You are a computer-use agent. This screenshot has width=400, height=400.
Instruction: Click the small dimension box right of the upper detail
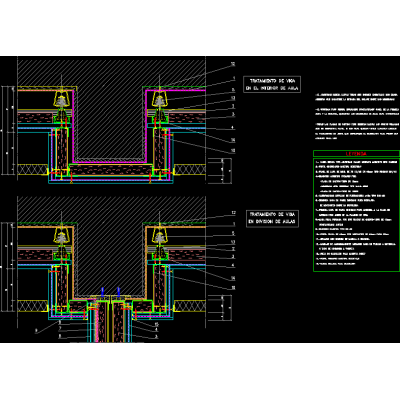219,170
